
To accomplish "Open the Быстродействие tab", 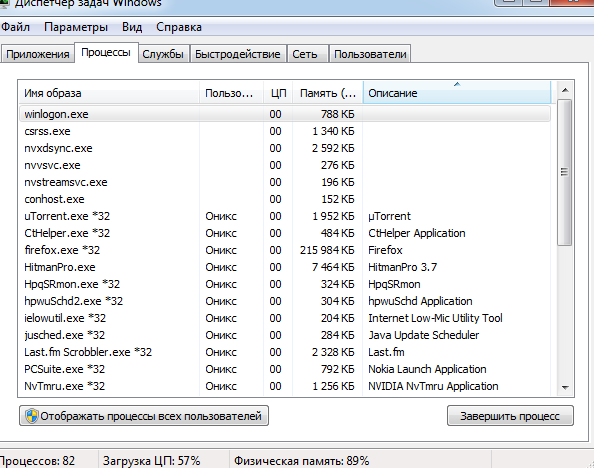I will pyautogui.click(x=238, y=54).
